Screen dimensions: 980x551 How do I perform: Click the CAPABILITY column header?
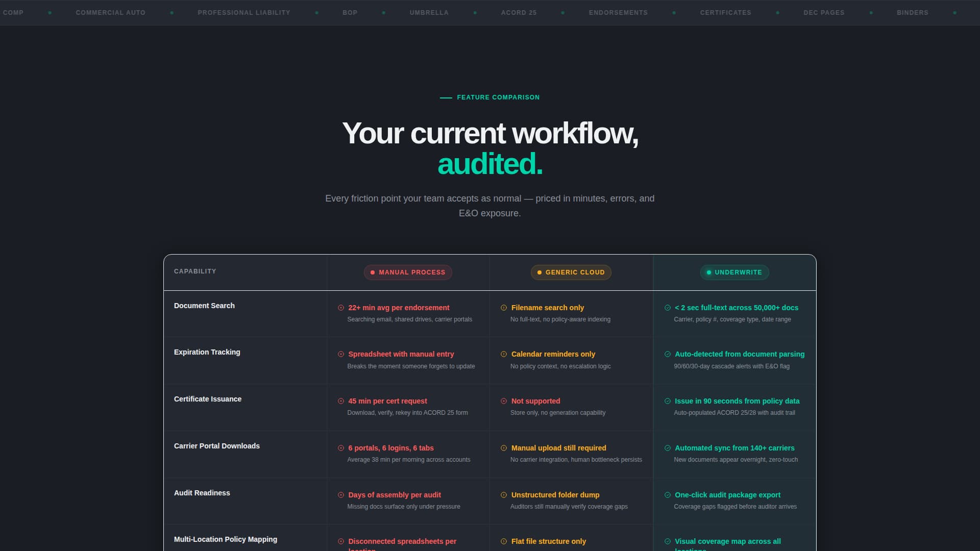pos(195,271)
